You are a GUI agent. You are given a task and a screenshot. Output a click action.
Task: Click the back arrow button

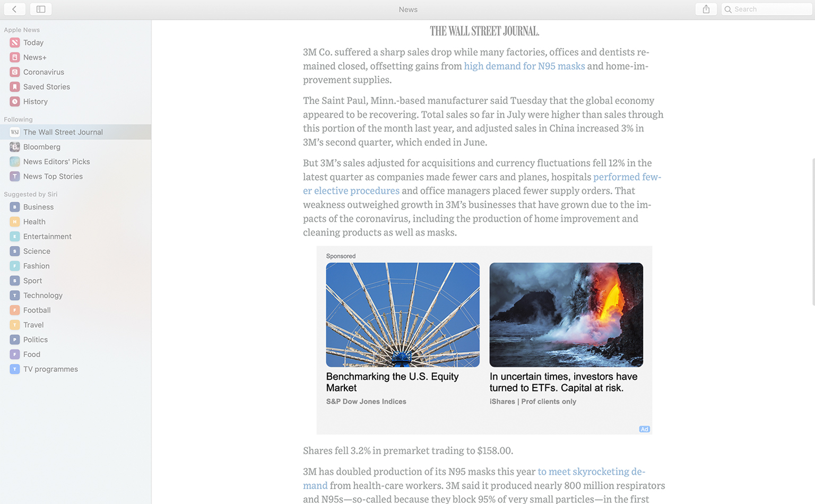pos(14,9)
